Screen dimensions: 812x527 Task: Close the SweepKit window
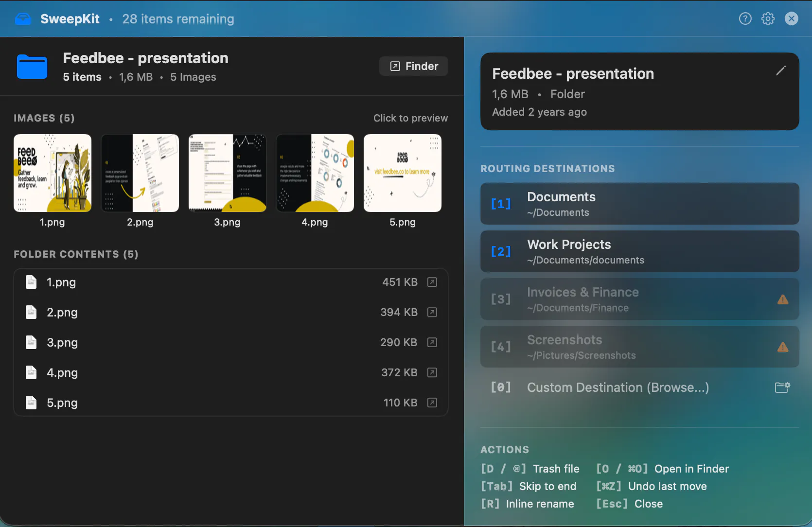(792, 19)
